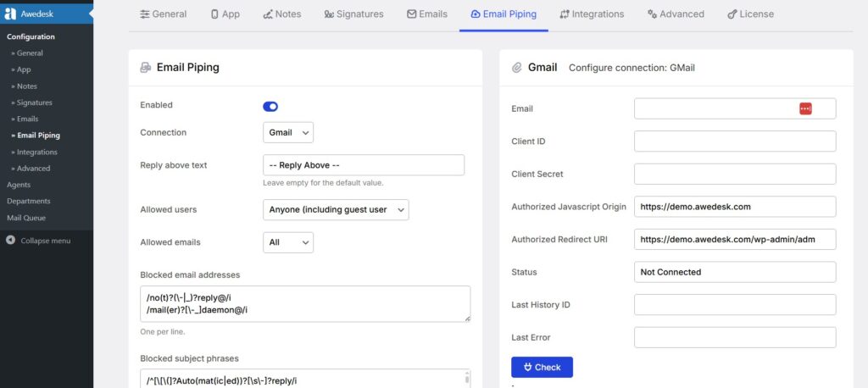Screen dimensions: 868x388
Task: Expand the Allowed emails dropdown
Action: [288, 242]
